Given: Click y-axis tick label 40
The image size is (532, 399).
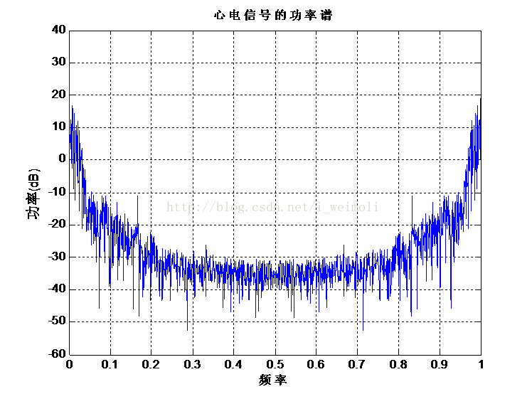Looking at the screenshot, I should tap(59, 30).
